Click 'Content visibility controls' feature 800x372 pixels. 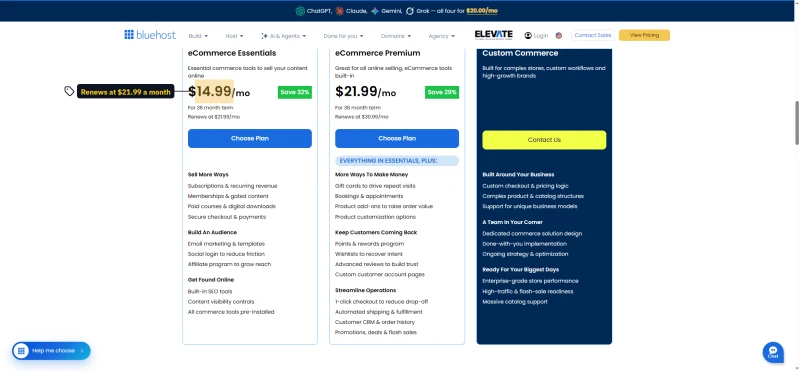[x=221, y=302]
